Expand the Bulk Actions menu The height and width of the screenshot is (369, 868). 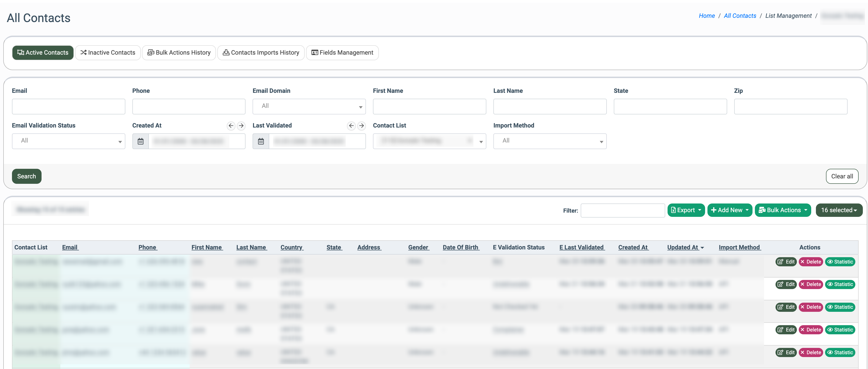pyautogui.click(x=783, y=210)
